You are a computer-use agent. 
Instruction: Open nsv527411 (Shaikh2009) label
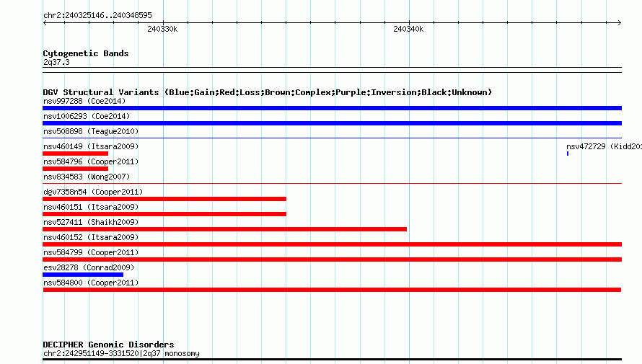[91, 222]
